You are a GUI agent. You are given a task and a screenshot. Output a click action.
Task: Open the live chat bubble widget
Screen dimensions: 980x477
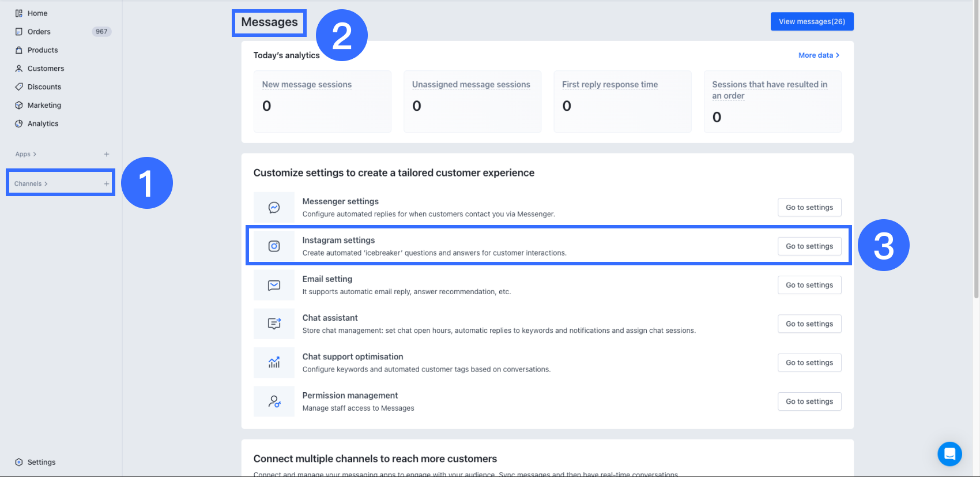[949, 454]
